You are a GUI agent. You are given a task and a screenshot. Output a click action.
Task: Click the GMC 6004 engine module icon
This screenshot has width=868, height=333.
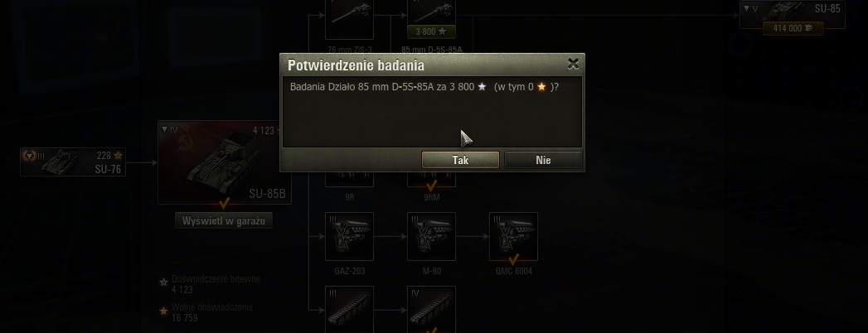pyautogui.click(x=513, y=236)
